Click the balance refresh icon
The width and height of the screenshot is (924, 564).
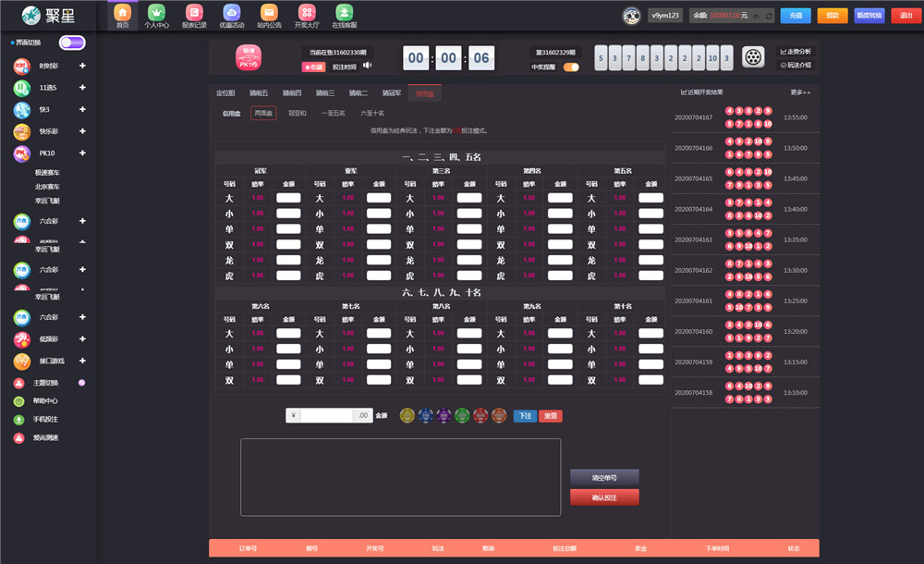click(x=770, y=16)
